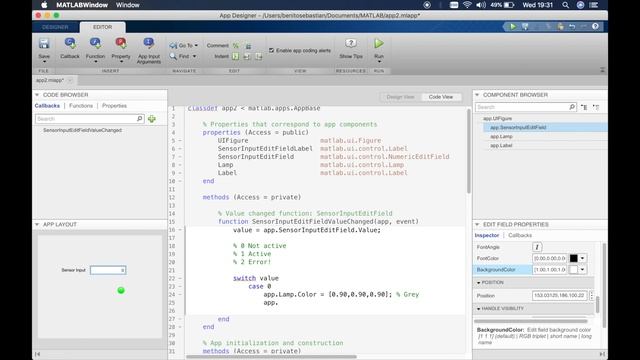Collapse the CODE BROWSER panel
Screen dimensions: 640x360
tap(37, 95)
